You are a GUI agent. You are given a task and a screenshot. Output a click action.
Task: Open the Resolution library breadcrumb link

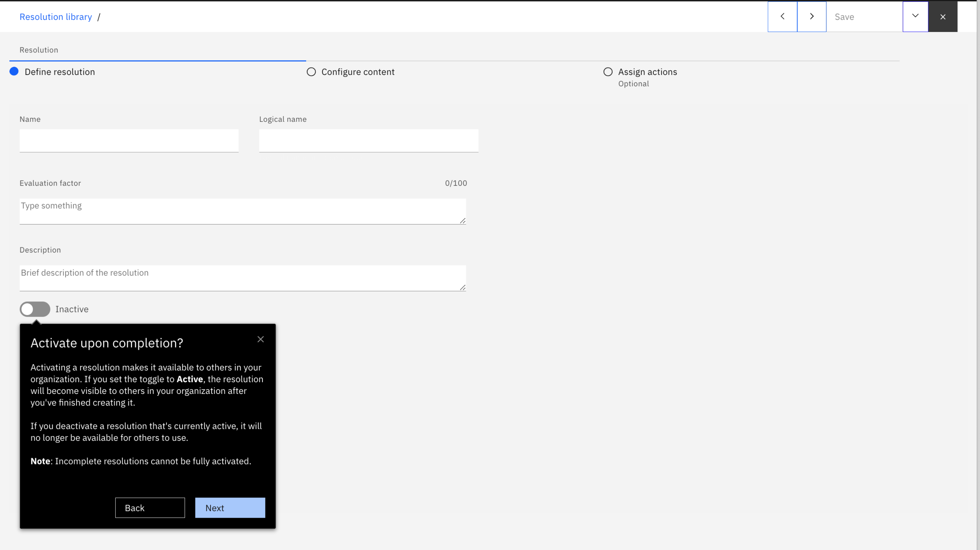[55, 17]
